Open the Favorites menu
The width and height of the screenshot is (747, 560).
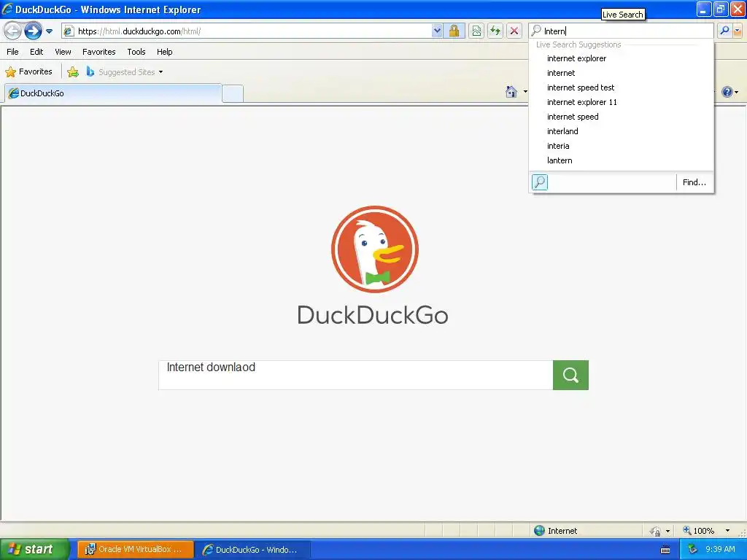[x=98, y=52]
